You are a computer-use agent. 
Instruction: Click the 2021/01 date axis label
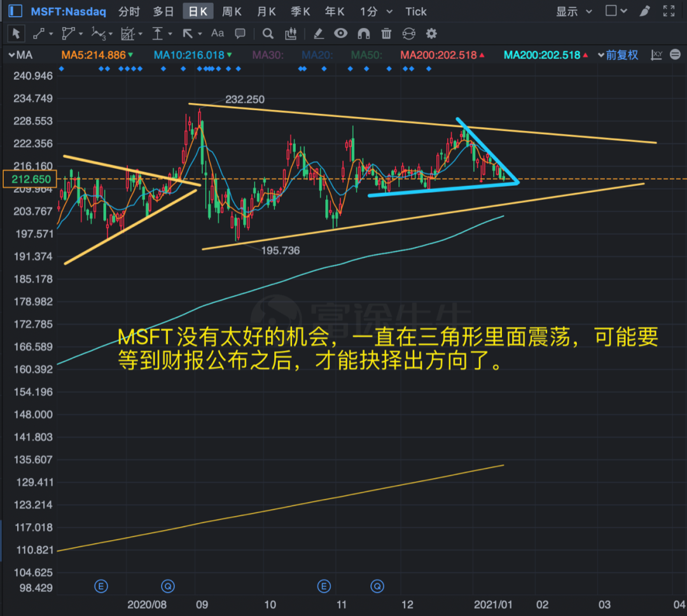pos(493,605)
